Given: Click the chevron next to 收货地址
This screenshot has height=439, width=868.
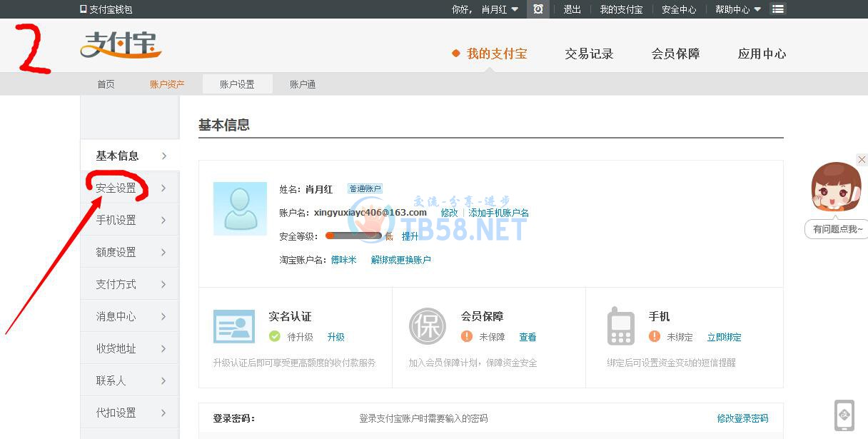Looking at the screenshot, I should tap(164, 348).
